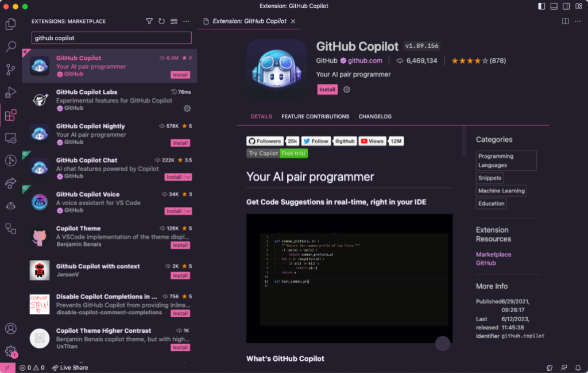Open manage gear next to detail Install button
Viewport: 588px width, 373px height.
(x=346, y=89)
